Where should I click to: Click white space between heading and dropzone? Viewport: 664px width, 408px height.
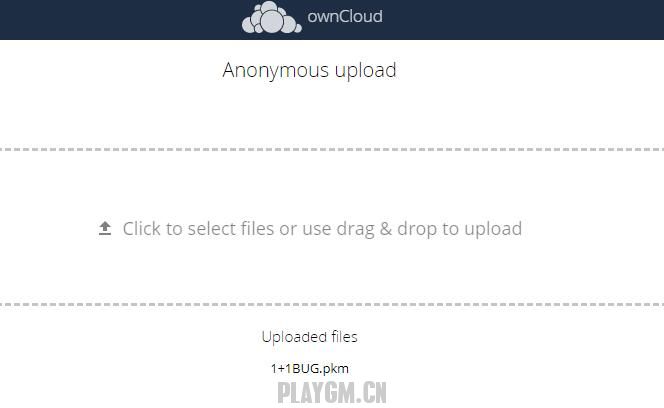point(332,114)
